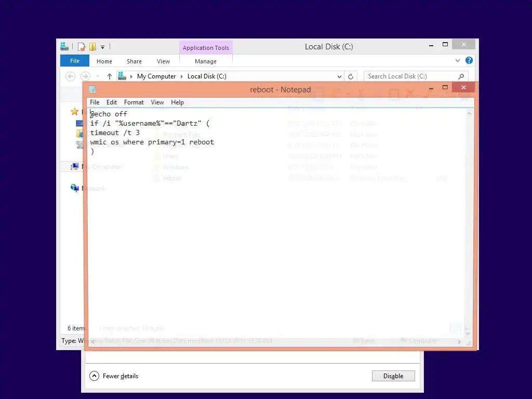Select Favorites star in navigation pane
Screen dimensions: 532x399
click(74, 112)
